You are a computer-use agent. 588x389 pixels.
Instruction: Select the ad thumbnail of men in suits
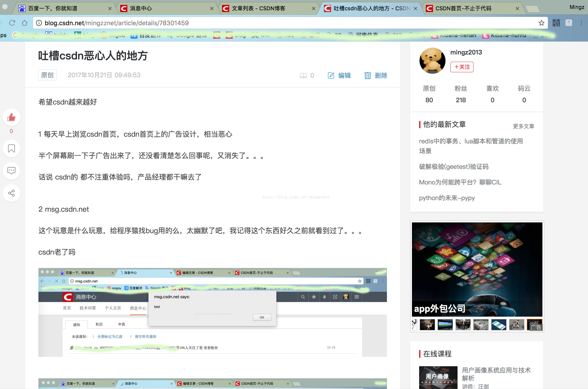point(463,325)
